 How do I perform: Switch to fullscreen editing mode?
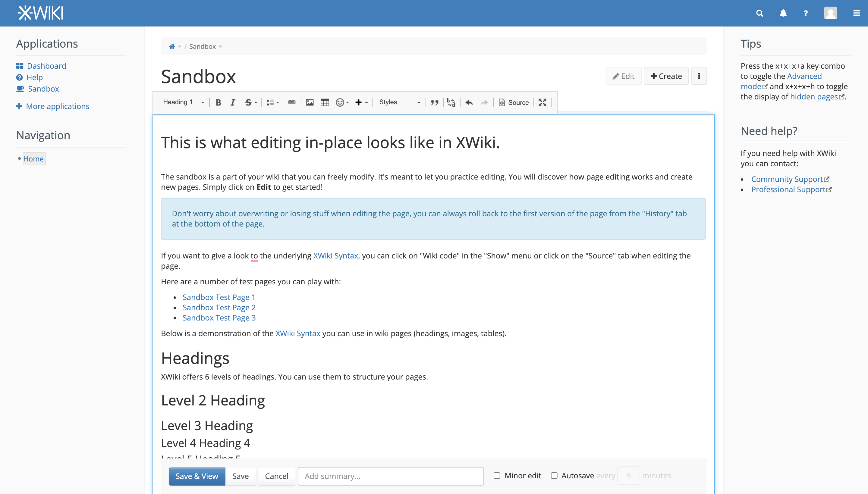(x=542, y=102)
